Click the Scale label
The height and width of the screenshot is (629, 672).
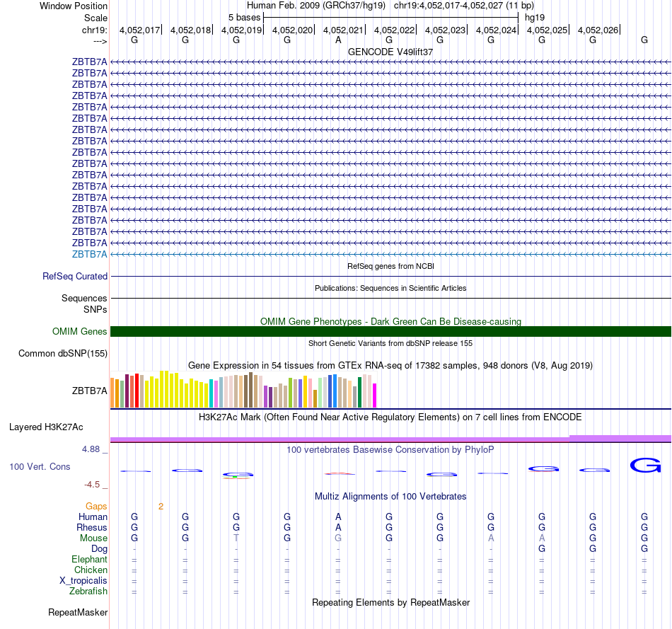(x=95, y=18)
